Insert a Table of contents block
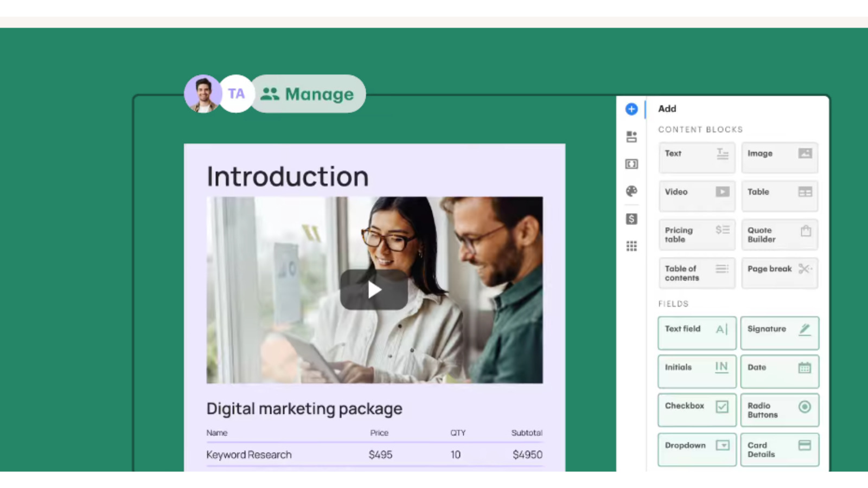Image resolution: width=868 pixels, height=488 pixels. (697, 273)
